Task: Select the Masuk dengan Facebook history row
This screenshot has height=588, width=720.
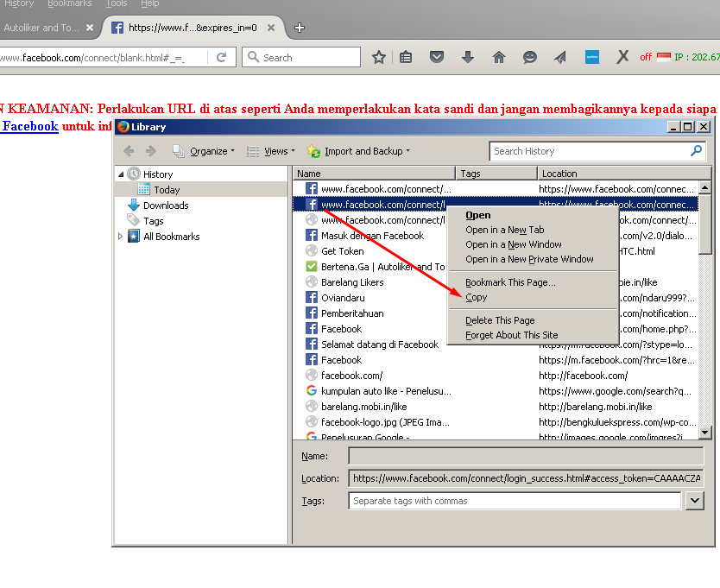Action: (372, 236)
